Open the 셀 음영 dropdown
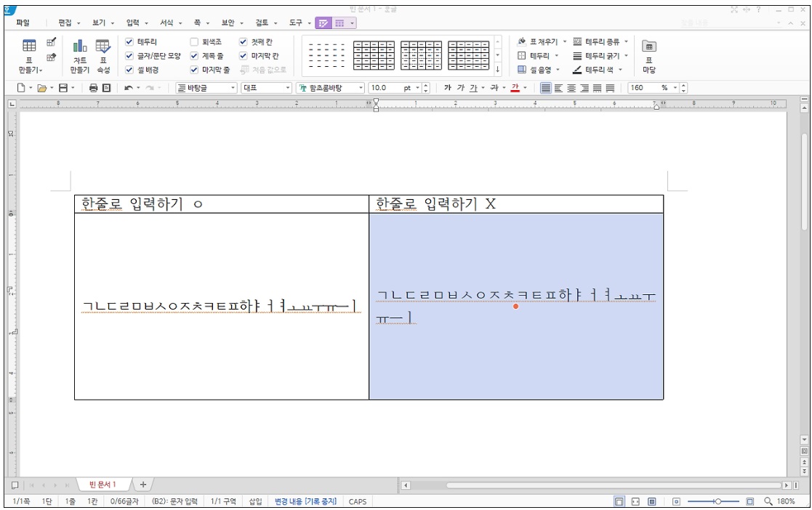Screen dimensions: 812x510 [x=558, y=70]
